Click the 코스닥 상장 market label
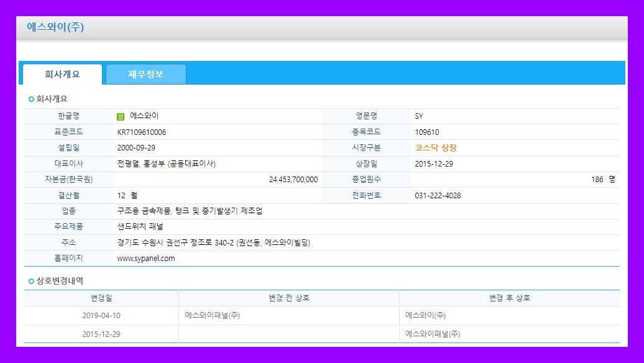644x363 pixels. 435,148
